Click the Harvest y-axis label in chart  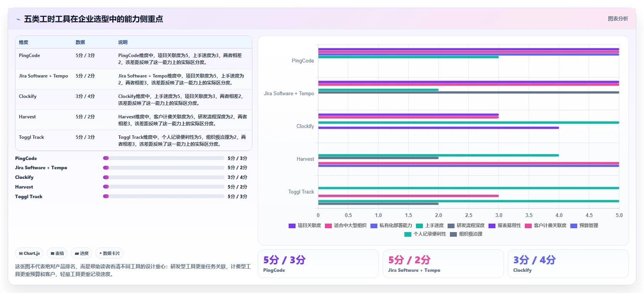tap(305, 159)
